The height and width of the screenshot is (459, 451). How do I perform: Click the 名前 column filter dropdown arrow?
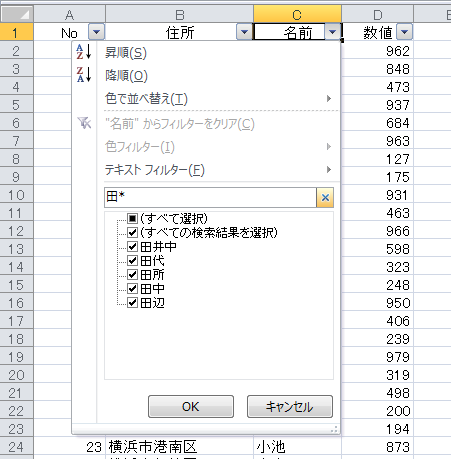tap(332, 32)
